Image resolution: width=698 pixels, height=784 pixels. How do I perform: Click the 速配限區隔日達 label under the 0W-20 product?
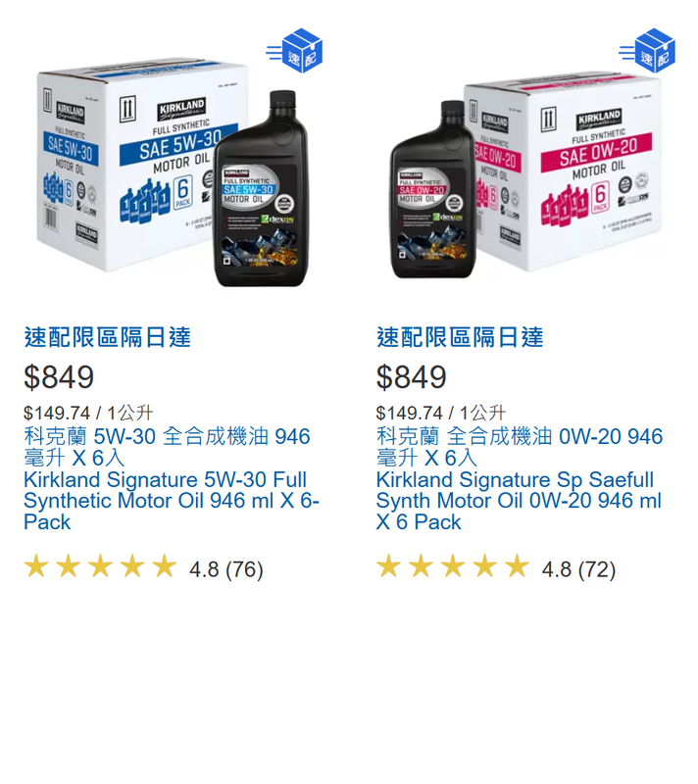(460, 337)
